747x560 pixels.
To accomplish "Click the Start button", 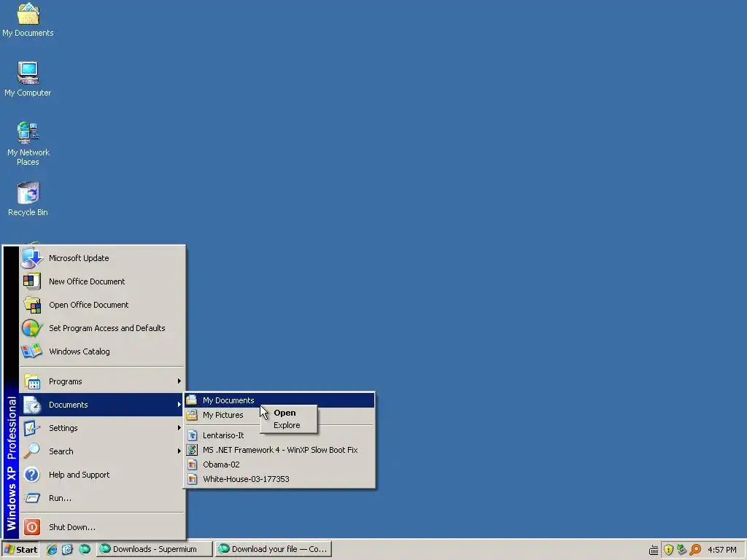I will 21,550.
